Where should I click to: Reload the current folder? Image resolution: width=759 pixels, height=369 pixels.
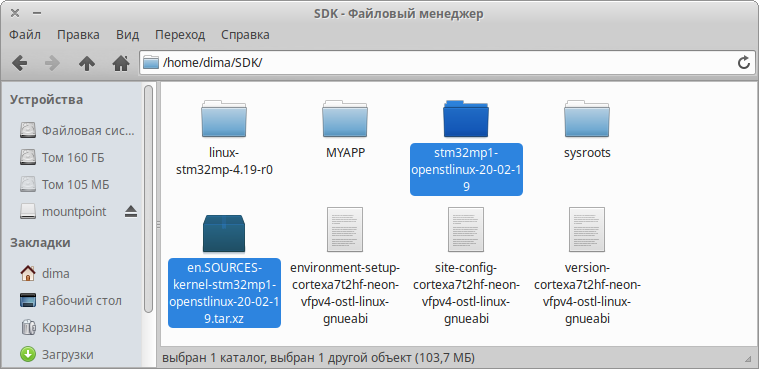[x=744, y=62]
